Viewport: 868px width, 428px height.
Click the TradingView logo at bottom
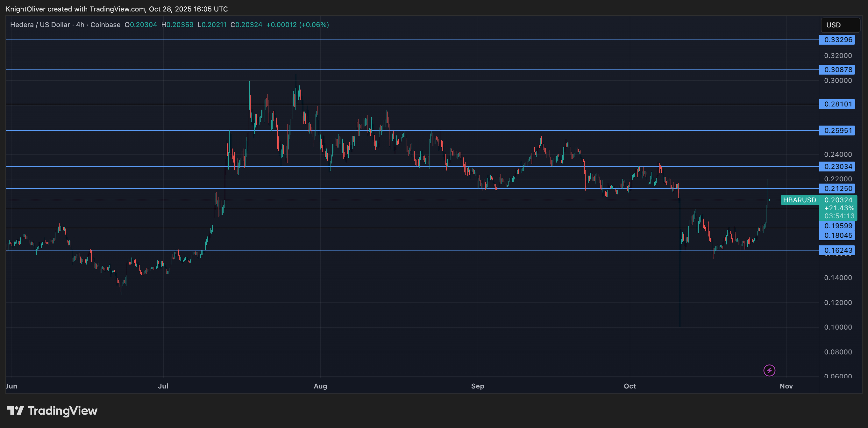[52, 410]
